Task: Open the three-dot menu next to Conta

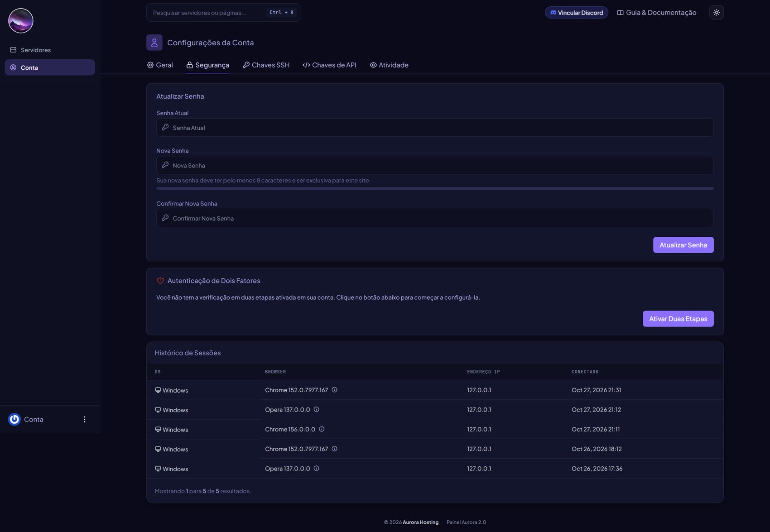Action: (84, 419)
